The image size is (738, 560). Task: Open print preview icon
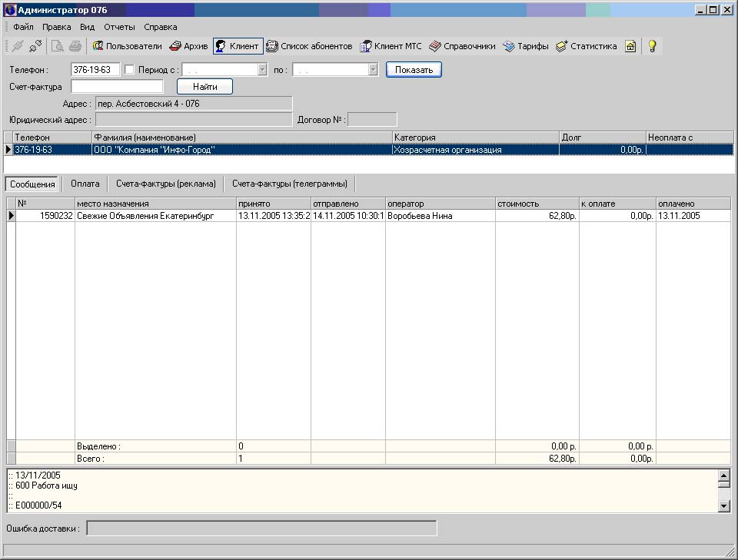coord(58,46)
